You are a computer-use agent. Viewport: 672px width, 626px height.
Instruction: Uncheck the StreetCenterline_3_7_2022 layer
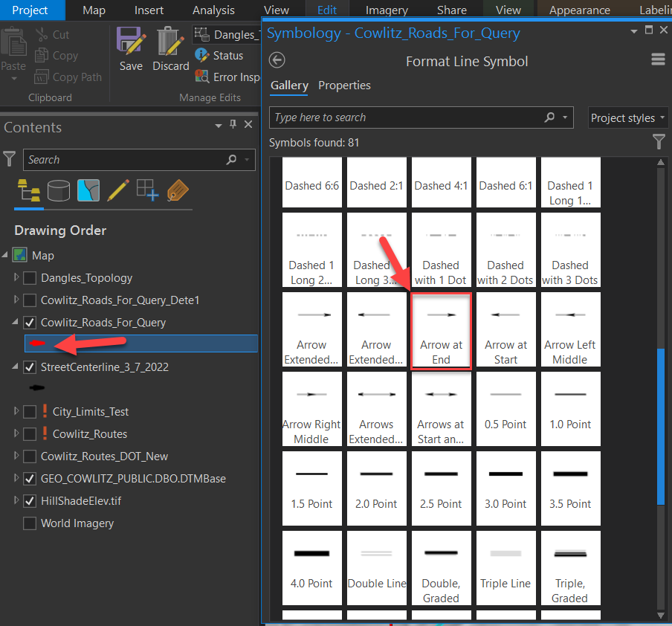28,367
